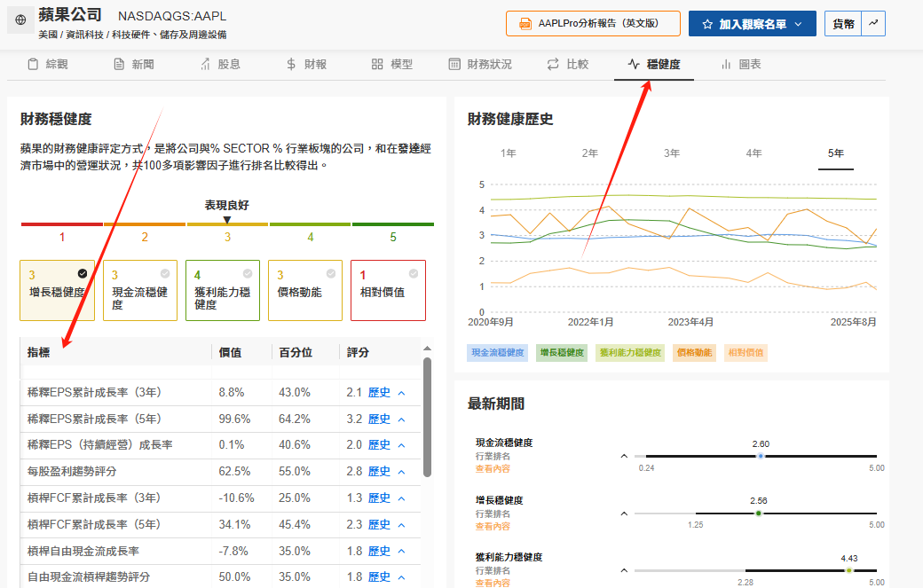923x588 pixels.
Task: Click the compare arrows icon of 比較 tab
Action: pyautogui.click(x=553, y=64)
